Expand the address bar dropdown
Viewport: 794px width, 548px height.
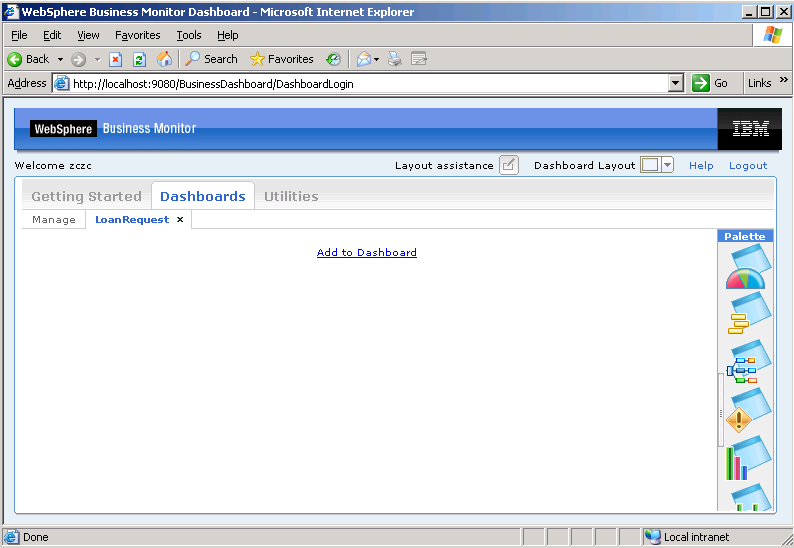pos(676,83)
